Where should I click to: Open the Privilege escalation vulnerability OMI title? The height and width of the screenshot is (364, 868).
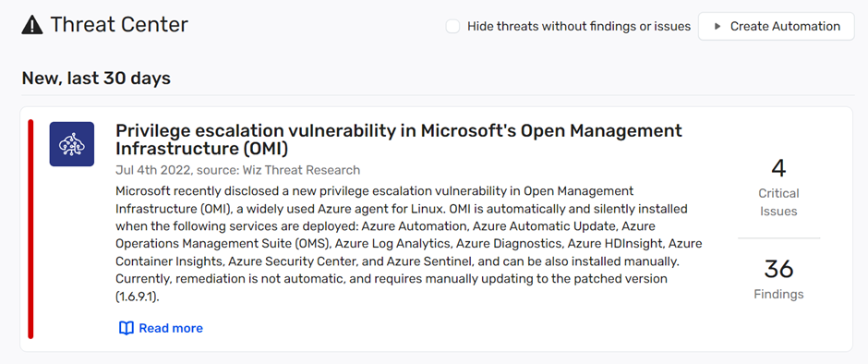pyautogui.click(x=399, y=140)
